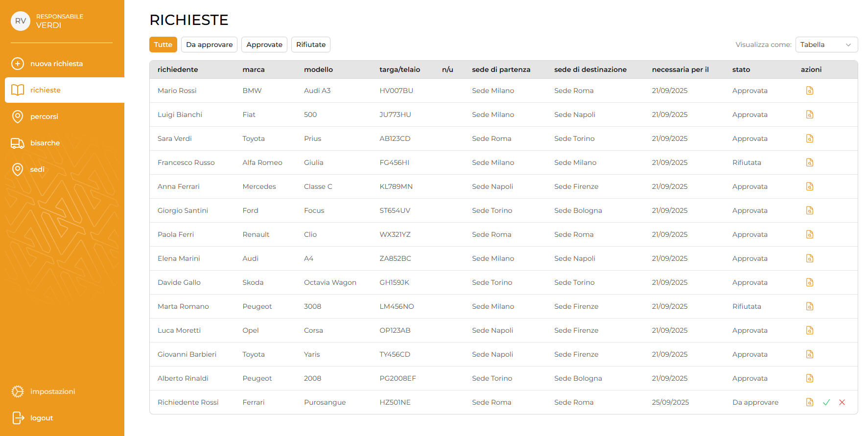Click logout in the sidebar

point(42,418)
